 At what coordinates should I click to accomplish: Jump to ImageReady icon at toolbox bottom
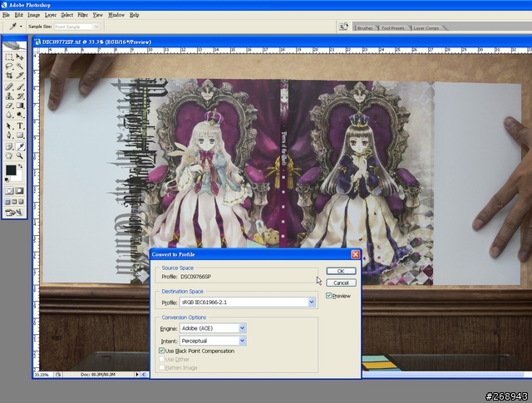tap(14, 213)
